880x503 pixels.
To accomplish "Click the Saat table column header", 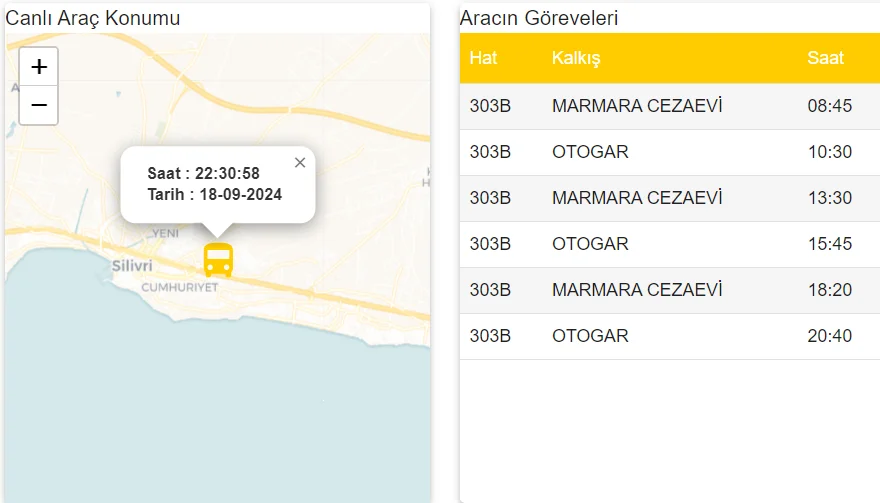I will [x=825, y=58].
